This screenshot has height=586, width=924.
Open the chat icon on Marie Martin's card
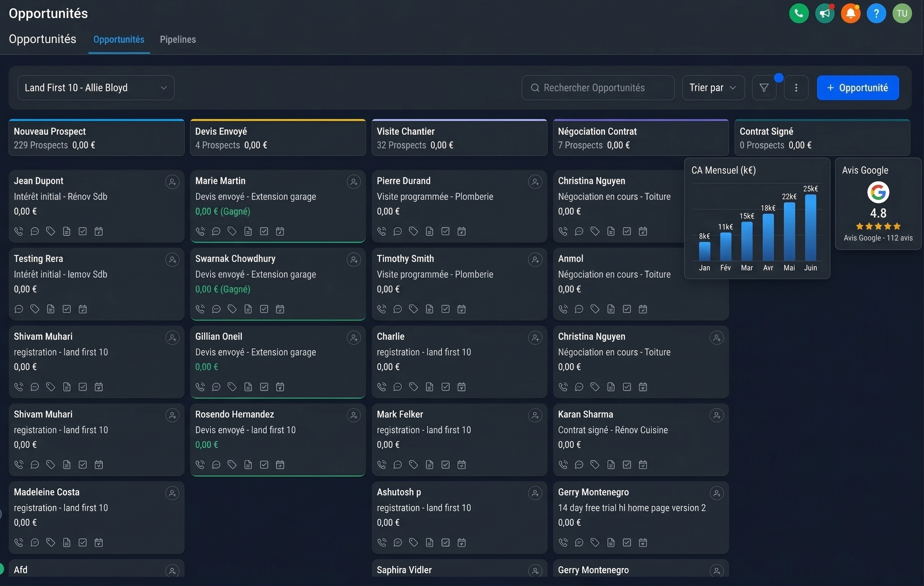216,231
